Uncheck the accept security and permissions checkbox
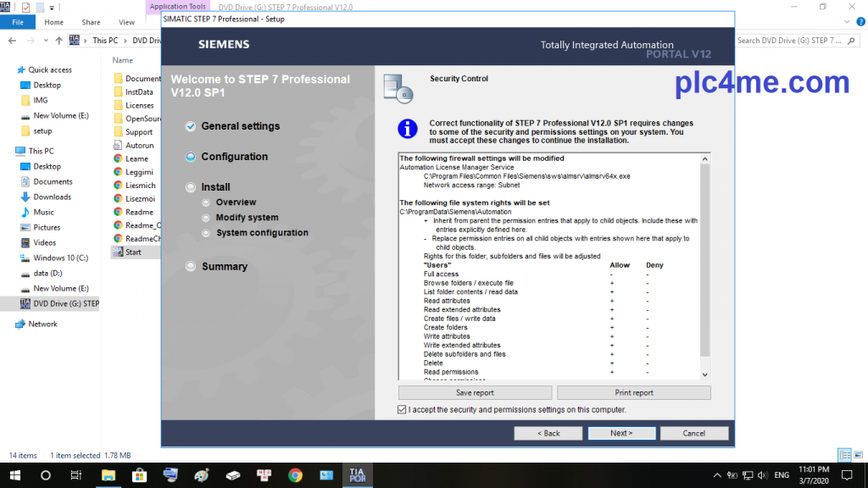This screenshot has width=868, height=488. coord(402,410)
